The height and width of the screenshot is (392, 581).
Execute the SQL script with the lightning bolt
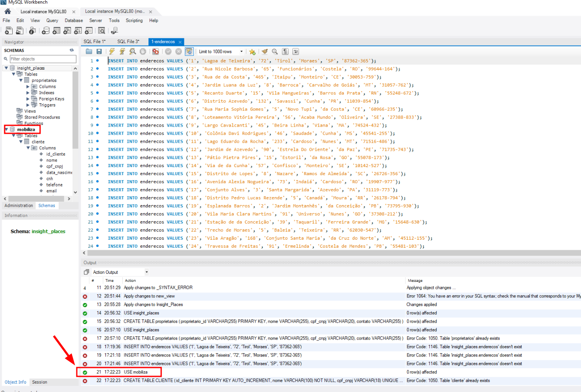(x=112, y=51)
